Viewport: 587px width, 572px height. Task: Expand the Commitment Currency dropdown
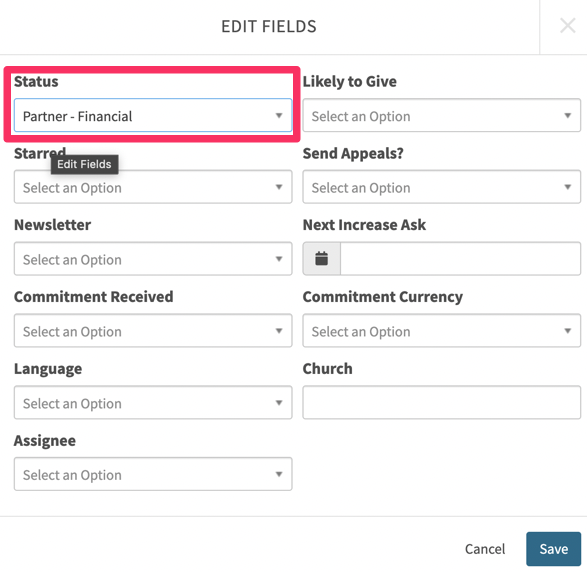[x=441, y=331]
